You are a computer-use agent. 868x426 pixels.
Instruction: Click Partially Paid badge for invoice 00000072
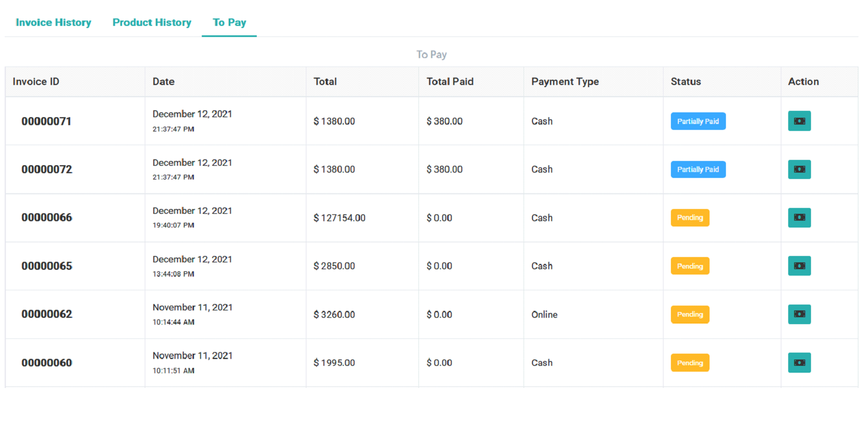tap(697, 169)
